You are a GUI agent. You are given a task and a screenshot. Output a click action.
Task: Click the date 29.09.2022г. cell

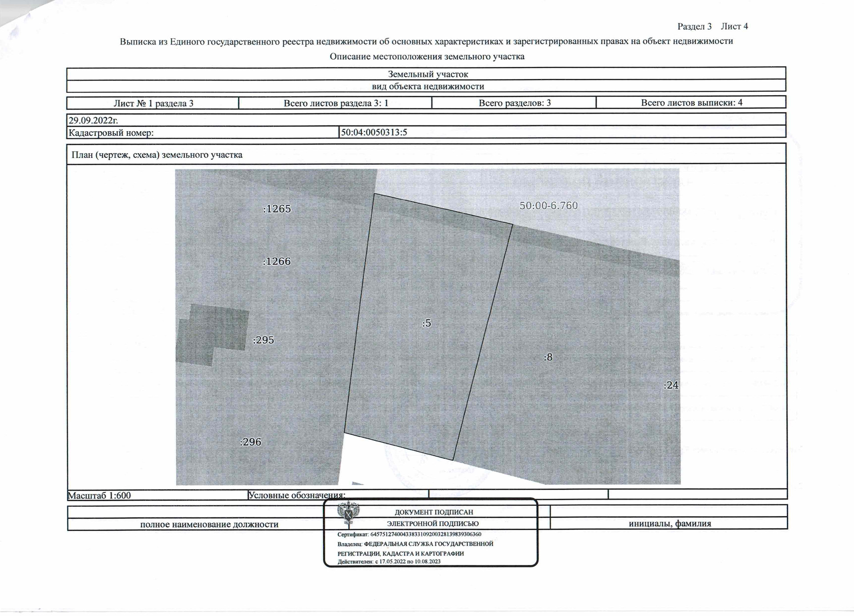pos(93,120)
